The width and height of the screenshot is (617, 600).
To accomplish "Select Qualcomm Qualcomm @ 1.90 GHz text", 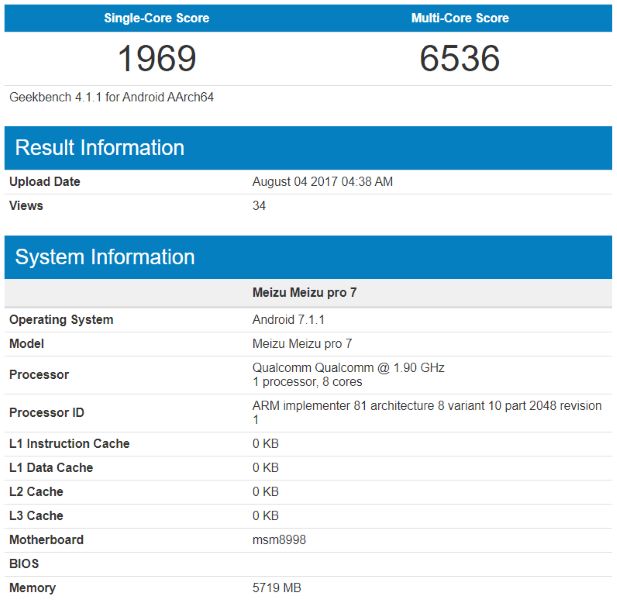I will [348, 368].
